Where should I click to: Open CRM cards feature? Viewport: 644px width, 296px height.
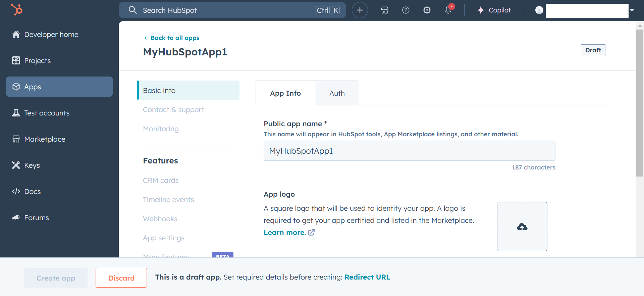tap(161, 181)
